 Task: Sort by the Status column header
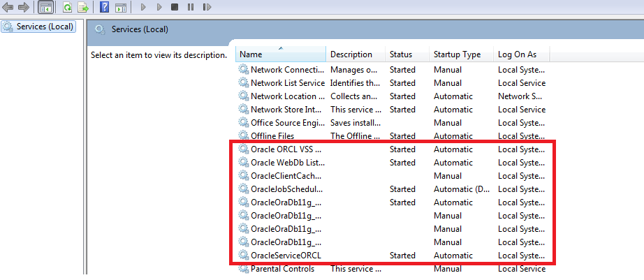(407, 54)
